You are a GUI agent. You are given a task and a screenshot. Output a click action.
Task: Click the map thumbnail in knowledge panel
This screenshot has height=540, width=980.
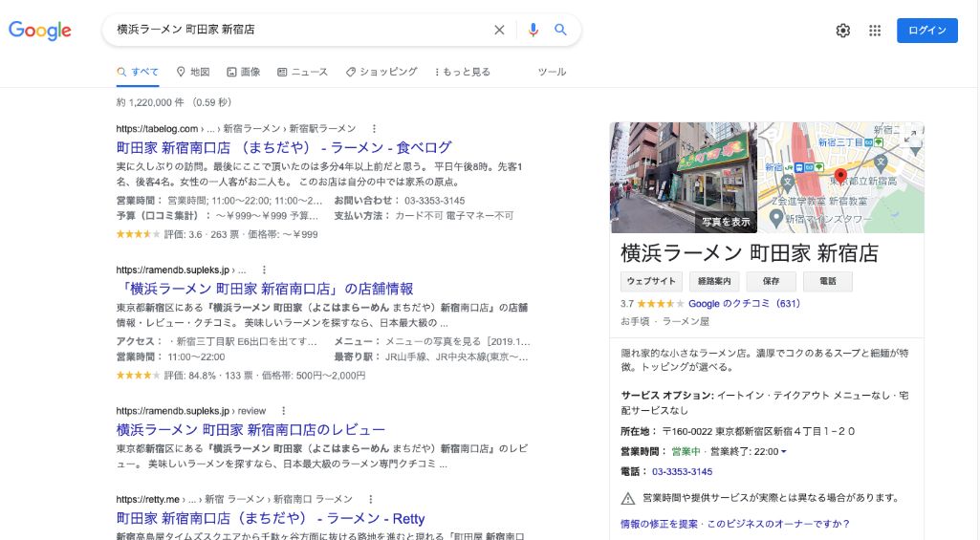[840, 178]
